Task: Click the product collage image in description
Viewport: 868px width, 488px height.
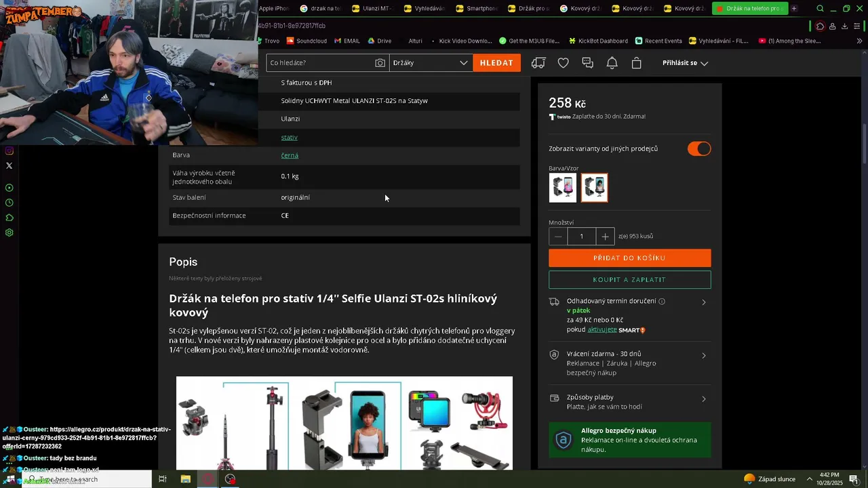Action: tap(344, 424)
